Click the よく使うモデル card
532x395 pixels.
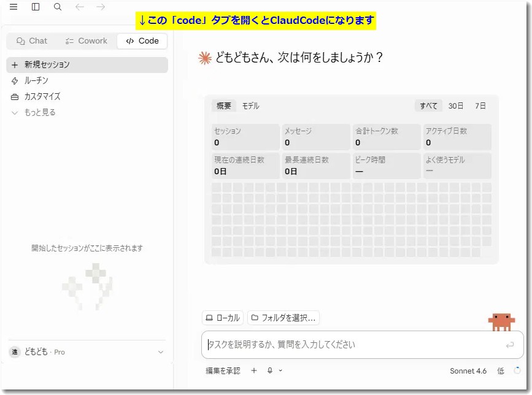(457, 166)
